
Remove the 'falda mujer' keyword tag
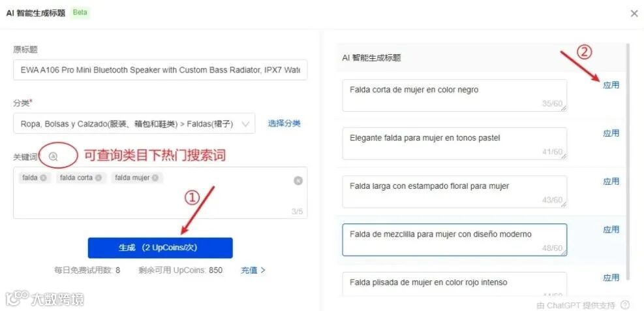(155, 178)
